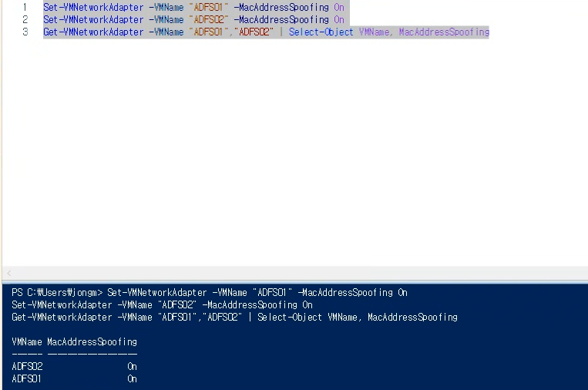Viewport: 588px width, 390px height.
Task: Click the PS C:\Users\jongm prompt in console
Action: (57, 293)
